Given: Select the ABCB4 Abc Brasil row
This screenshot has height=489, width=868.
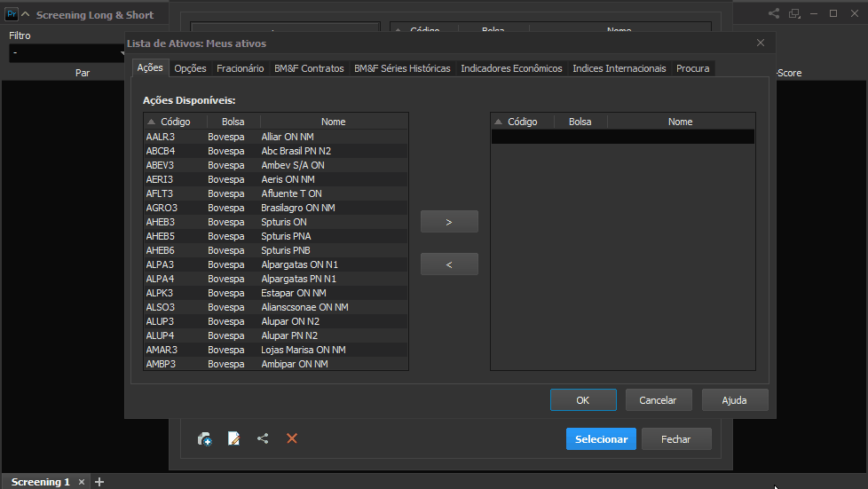Looking at the screenshot, I should [276, 151].
